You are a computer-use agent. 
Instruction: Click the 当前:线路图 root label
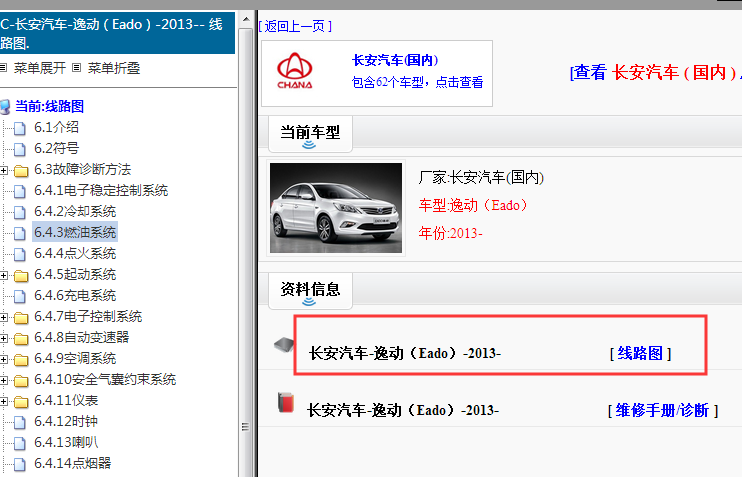coord(49,106)
